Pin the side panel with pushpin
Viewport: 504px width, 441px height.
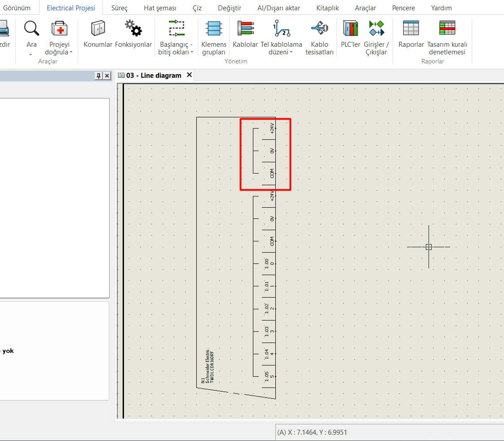[99, 76]
